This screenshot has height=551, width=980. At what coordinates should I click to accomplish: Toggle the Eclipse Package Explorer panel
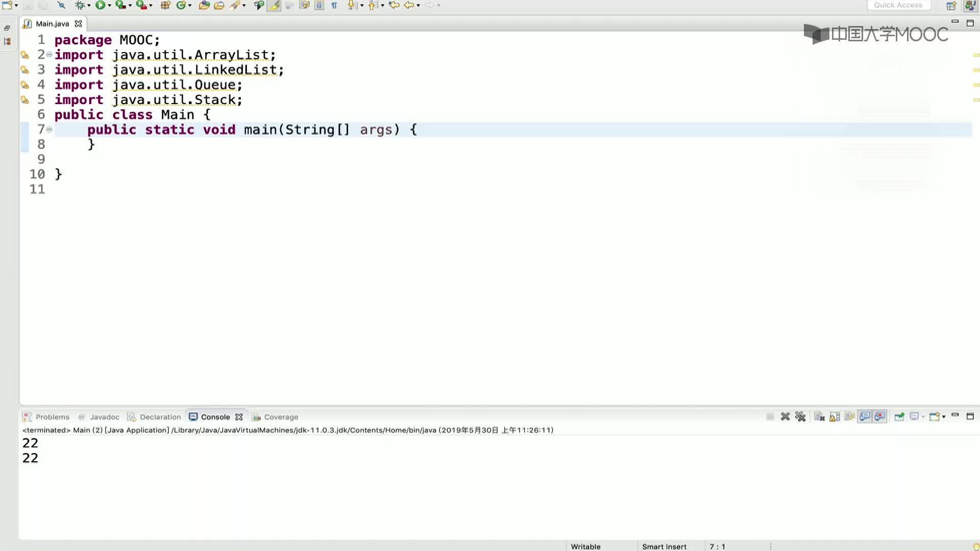coord(6,29)
